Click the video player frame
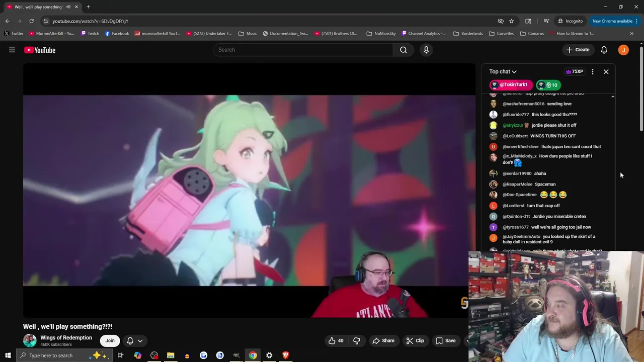The image size is (644, 362). [x=249, y=191]
